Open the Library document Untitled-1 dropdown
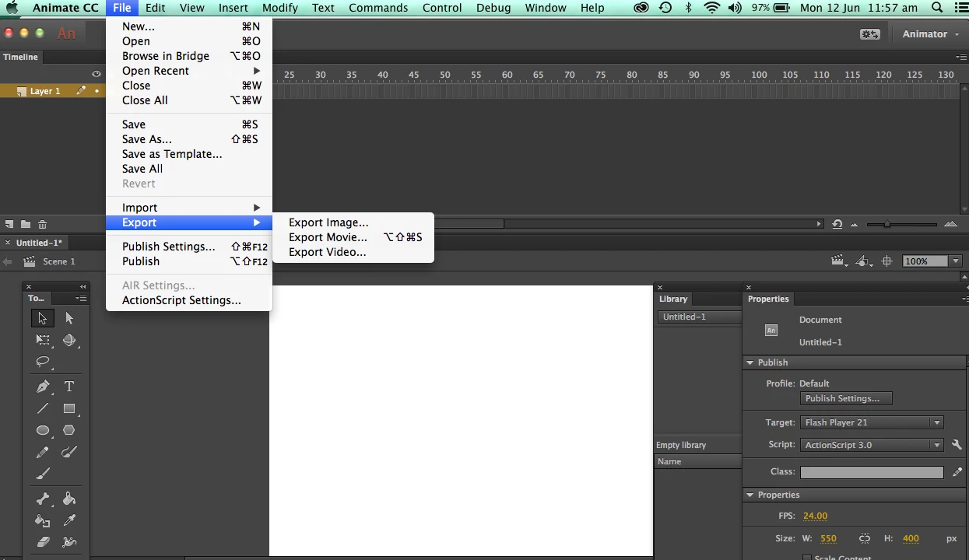The image size is (969, 560). [699, 317]
